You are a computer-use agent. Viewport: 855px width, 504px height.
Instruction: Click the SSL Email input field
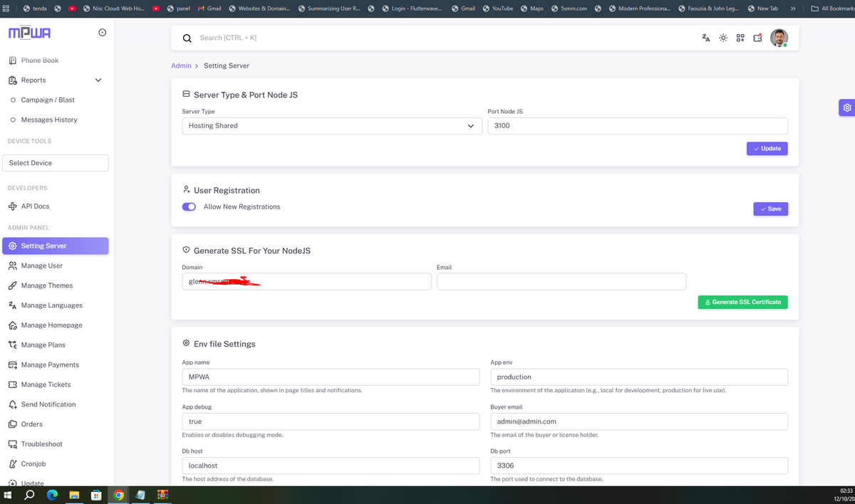pos(561,282)
